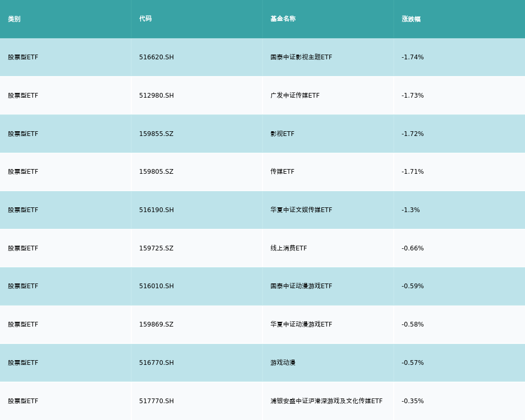525x420 pixels.
Task: Select code 516010.SH
Action: click(156, 286)
